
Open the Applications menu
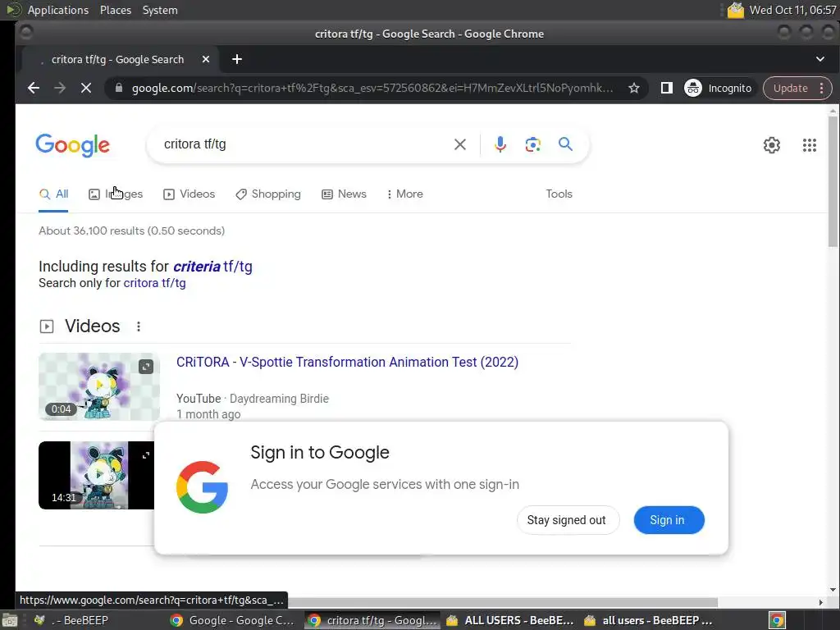click(58, 10)
